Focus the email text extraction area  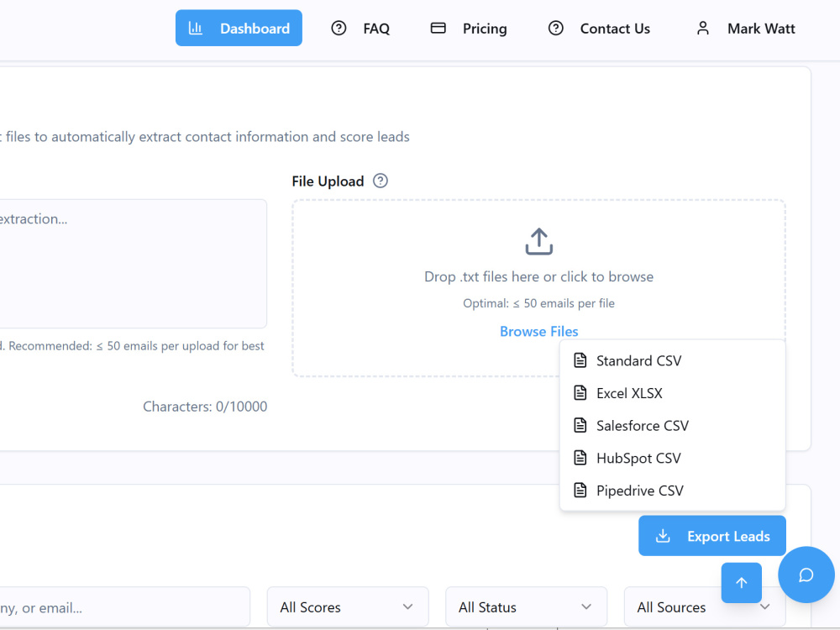click(133, 264)
